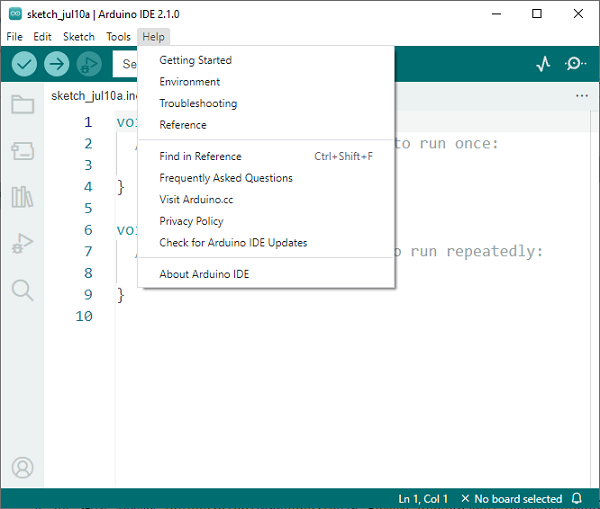Viewport: 600px width, 509px height.
Task: Open the Troubleshooting help entry
Action: [x=266, y=103]
